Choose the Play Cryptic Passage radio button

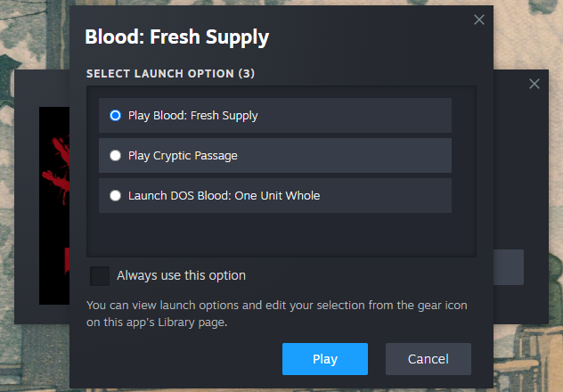tap(115, 155)
